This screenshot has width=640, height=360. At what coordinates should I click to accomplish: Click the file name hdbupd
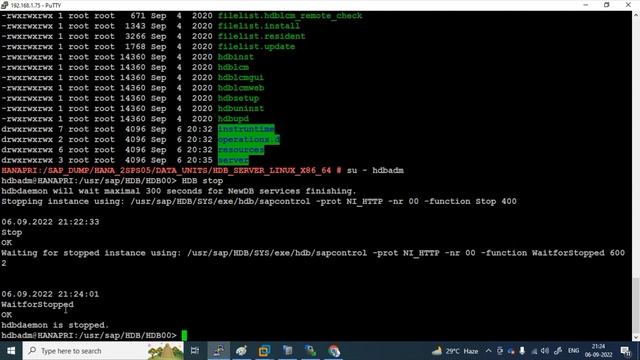[233, 119]
